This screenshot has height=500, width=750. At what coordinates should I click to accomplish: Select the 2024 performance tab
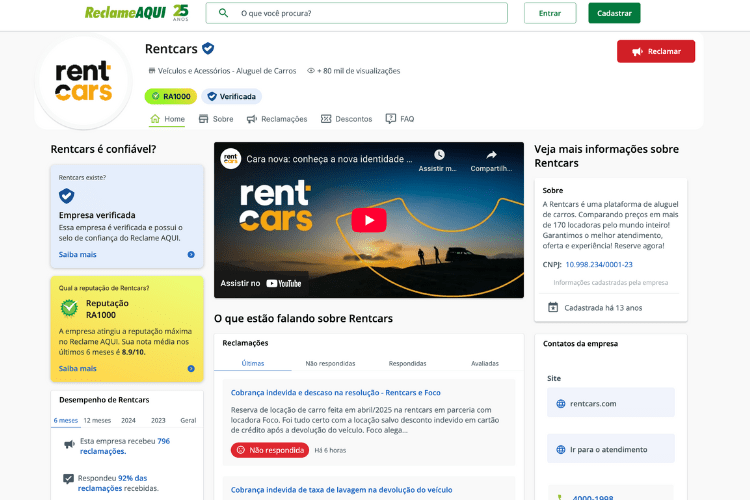(x=128, y=420)
